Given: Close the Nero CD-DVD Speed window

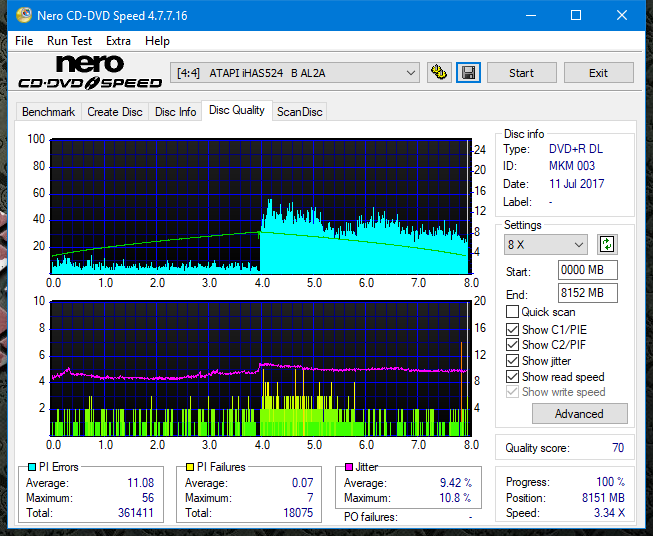Looking at the screenshot, I should [622, 15].
